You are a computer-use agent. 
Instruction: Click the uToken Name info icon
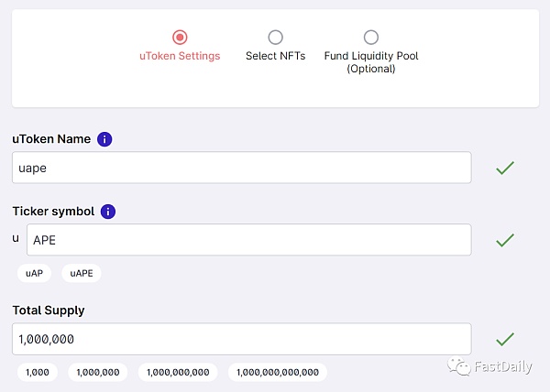(x=104, y=139)
